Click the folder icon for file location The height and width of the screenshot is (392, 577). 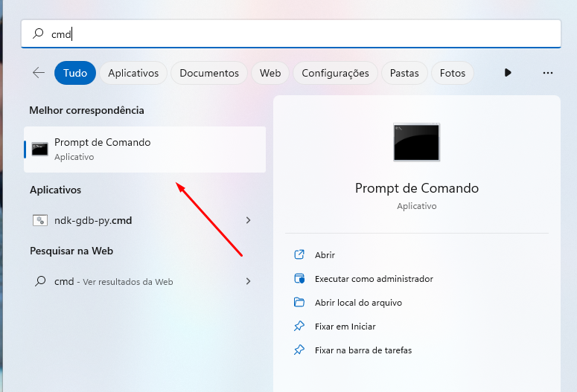click(299, 302)
